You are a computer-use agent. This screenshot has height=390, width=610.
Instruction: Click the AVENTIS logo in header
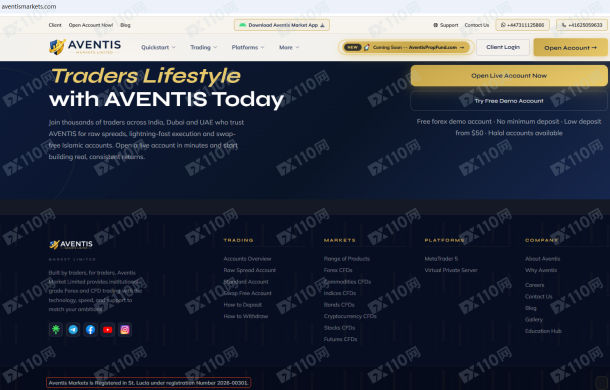85,47
